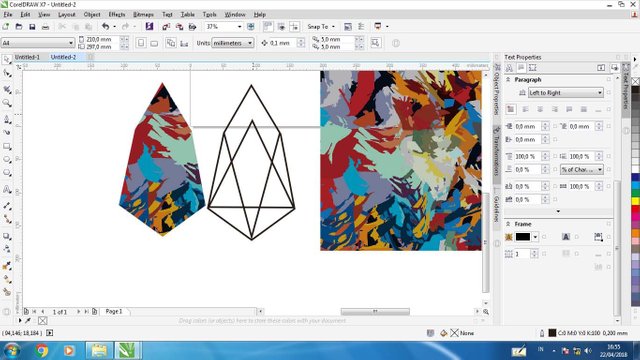640x360 pixels.
Task: Select the Text tool
Action: pyautogui.click(x=7, y=189)
